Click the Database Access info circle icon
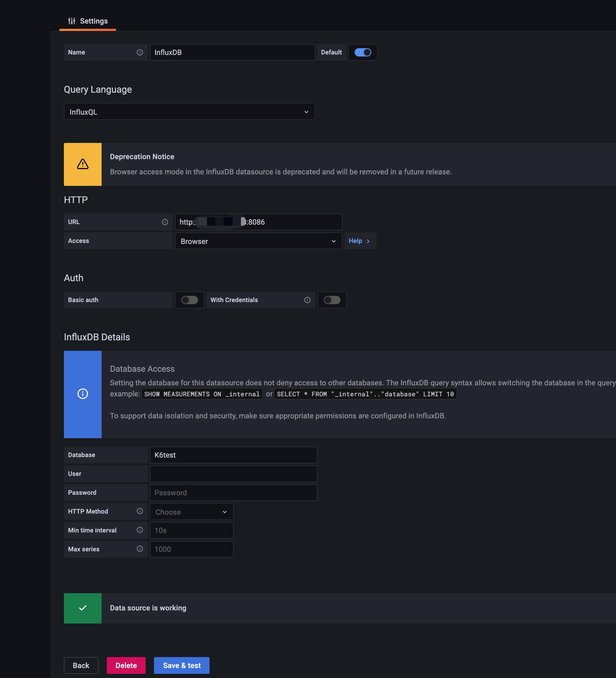Image resolution: width=616 pixels, height=678 pixels. (x=83, y=394)
